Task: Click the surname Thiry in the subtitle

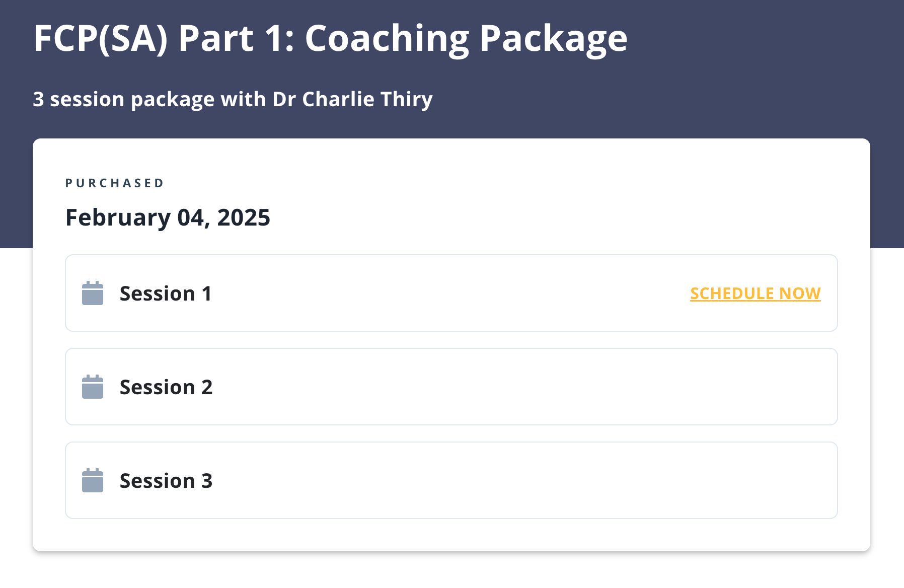Action: (406, 100)
